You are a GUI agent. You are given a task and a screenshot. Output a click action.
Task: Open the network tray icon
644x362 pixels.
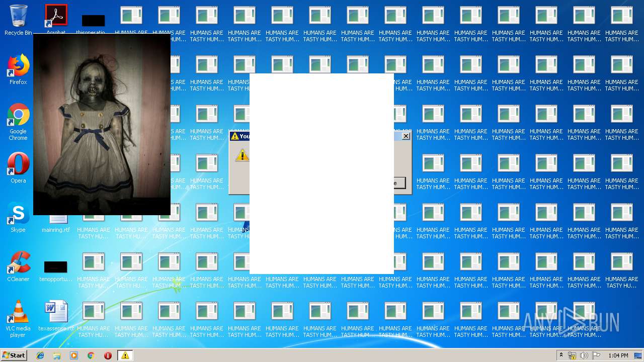click(572, 355)
